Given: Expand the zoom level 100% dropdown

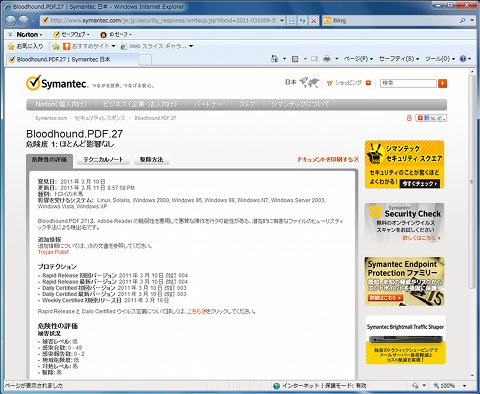Looking at the screenshot, I should (464, 386).
